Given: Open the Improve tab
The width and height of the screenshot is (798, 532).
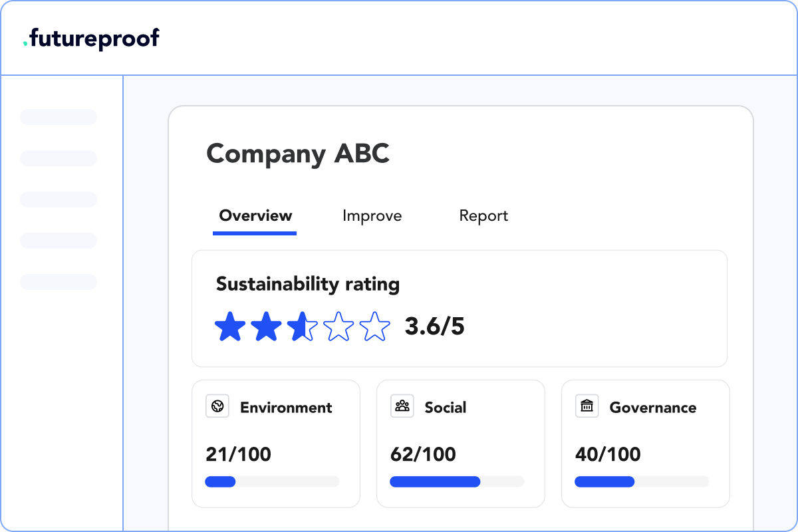Looking at the screenshot, I should point(372,216).
